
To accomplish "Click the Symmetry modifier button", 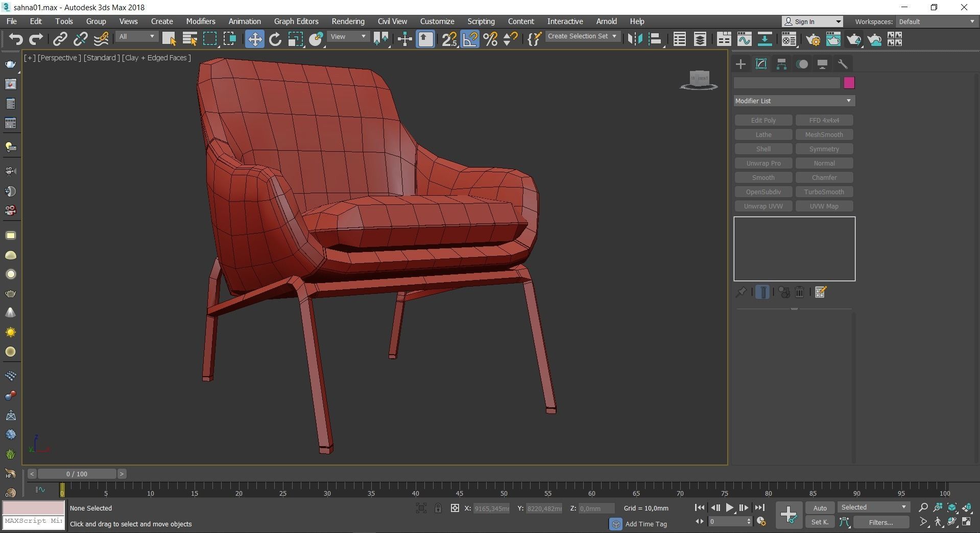I will pyautogui.click(x=824, y=149).
